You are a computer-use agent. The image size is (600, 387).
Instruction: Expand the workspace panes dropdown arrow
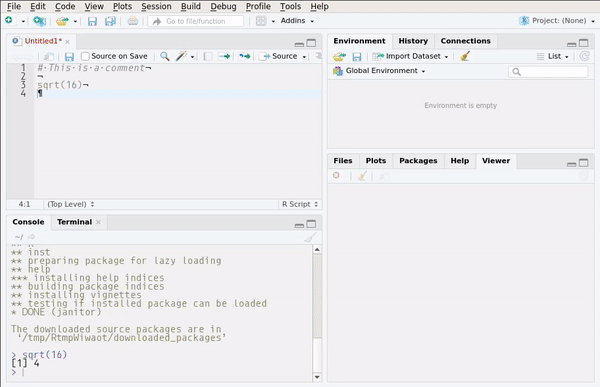click(x=273, y=21)
